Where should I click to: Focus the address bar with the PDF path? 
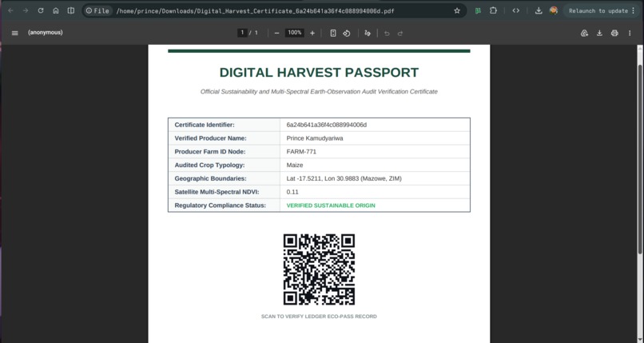tap(255, 11)
